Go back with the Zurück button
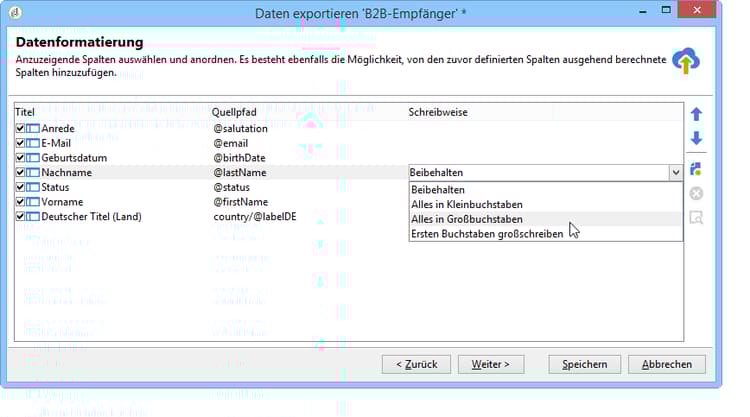Image resolution: width=750 pixels, height=417 pixels. (x=416, y=364)
